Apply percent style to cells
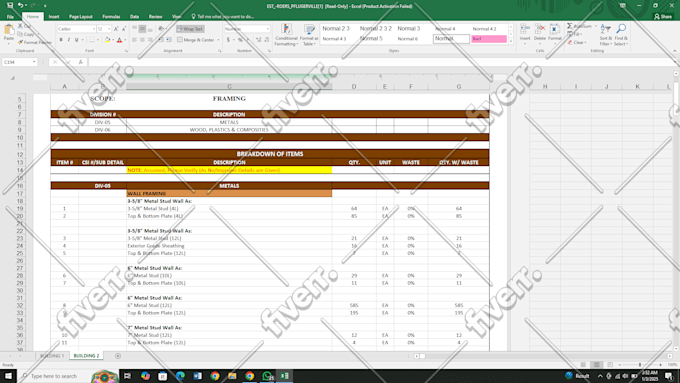The width and height of the screenshot is (680, 383). click(240, 40)
